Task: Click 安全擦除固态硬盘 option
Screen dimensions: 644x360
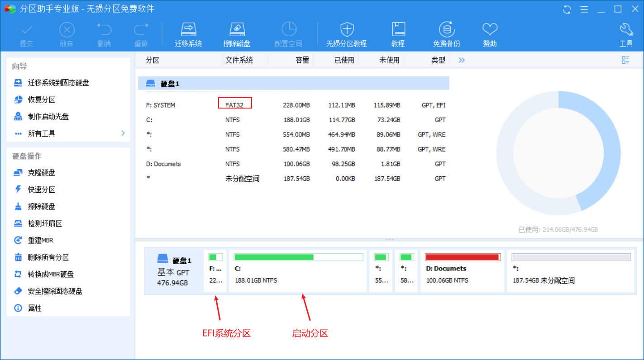Action: pos(55,291)
